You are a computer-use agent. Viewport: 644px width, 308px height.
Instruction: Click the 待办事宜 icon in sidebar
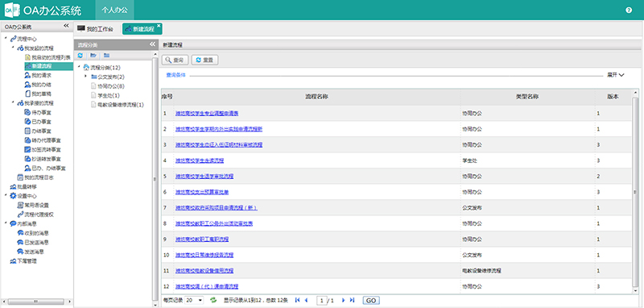[27, 112]
